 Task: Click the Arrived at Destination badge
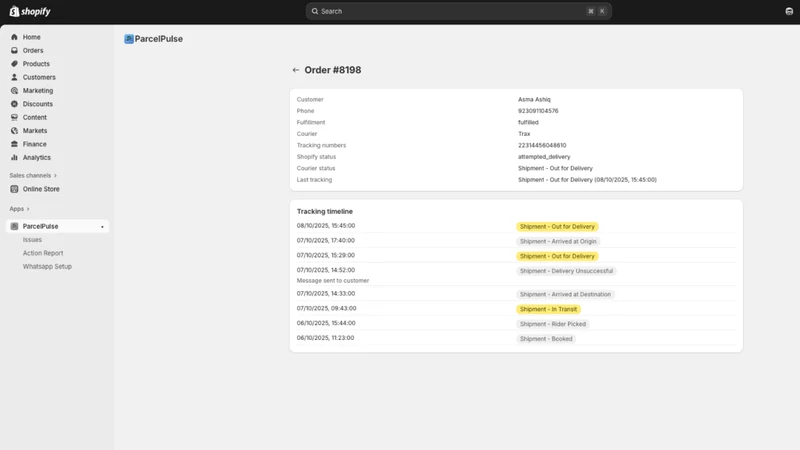click(x=565, y=294)
